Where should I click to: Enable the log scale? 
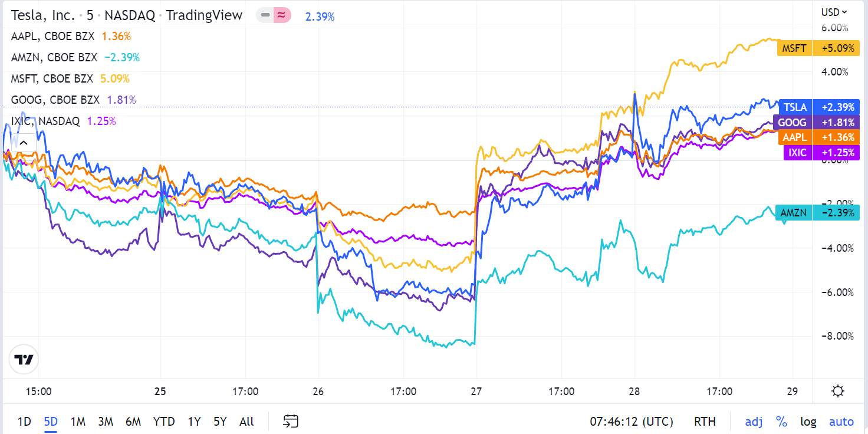(808, 421)
